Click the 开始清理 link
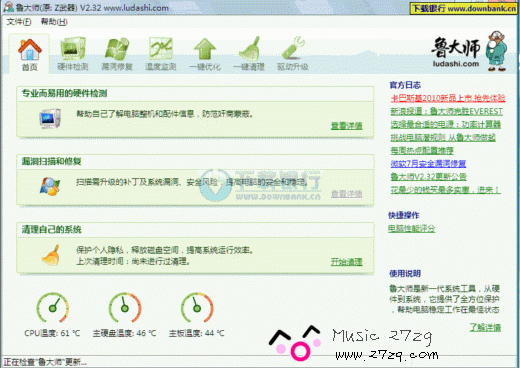This screenshot has width=520, height=368. [x=347, y=262]
